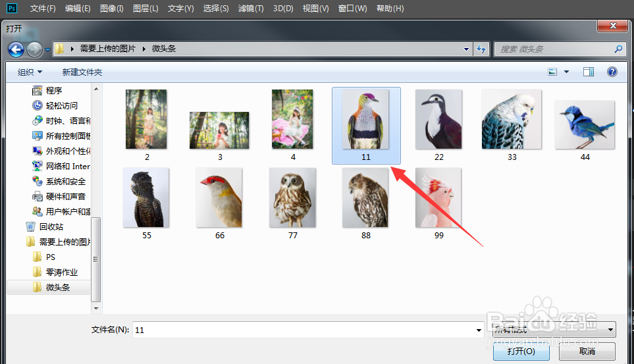Click the 新建文件夹 button
634x364 pixels.
[x=82, y=72]
